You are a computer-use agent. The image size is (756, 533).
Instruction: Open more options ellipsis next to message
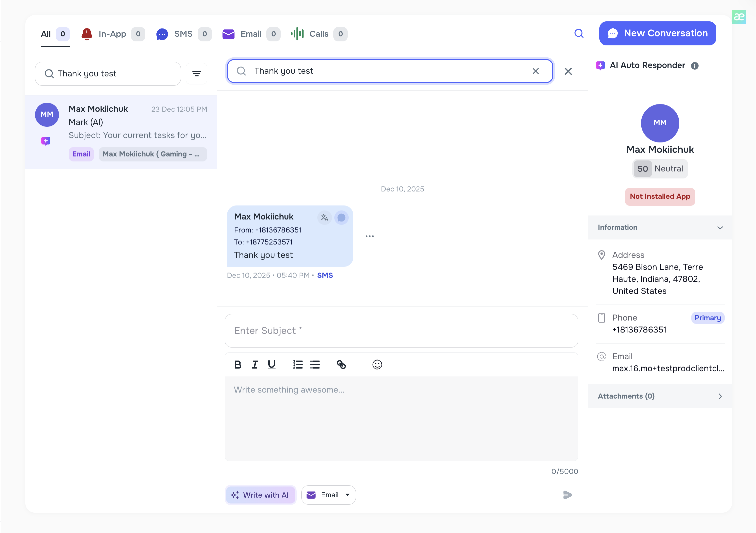tap(369, 236)
